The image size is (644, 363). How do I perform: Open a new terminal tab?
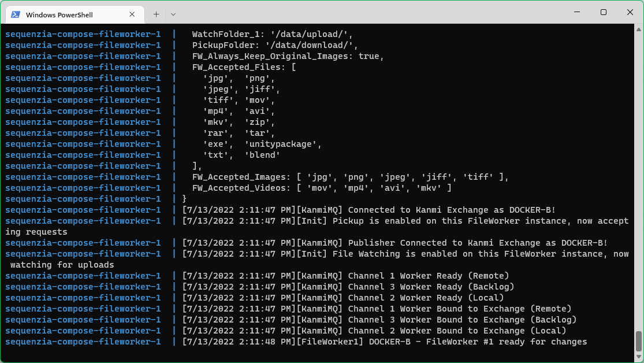156,14
